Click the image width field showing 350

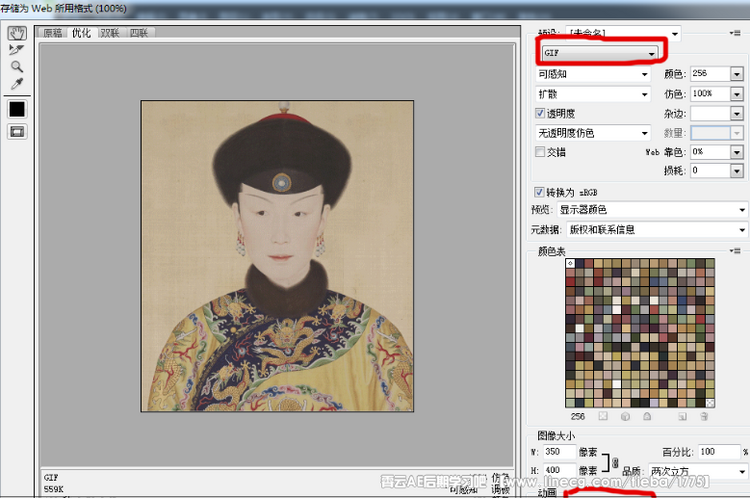coord(559,452)
